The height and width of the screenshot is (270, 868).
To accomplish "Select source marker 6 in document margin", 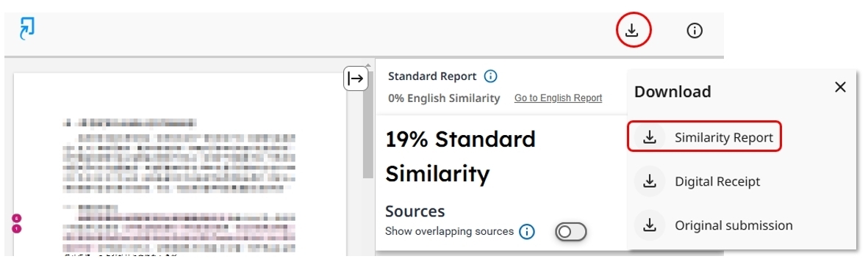I will 17,218.
